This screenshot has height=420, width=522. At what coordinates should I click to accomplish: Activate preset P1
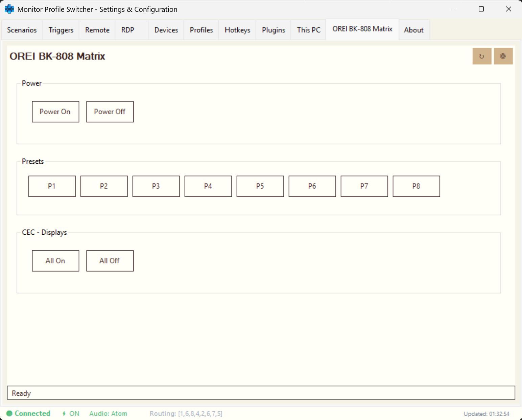52,186
